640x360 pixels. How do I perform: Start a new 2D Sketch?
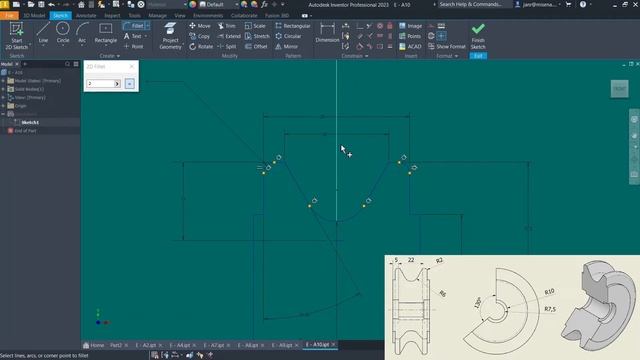17,36
